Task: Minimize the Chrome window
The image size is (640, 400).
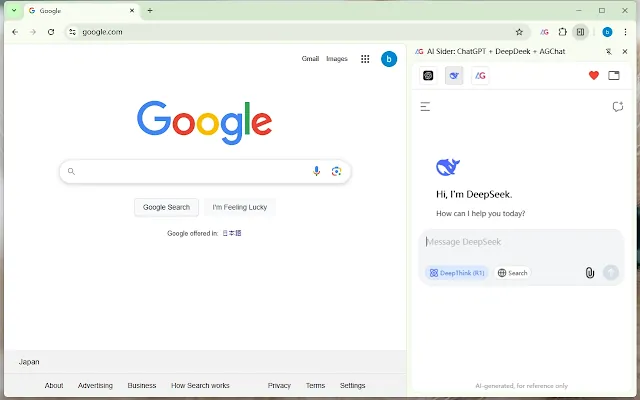Action: click(579, 11)
